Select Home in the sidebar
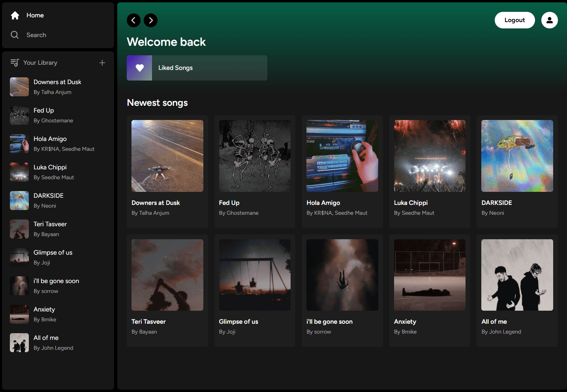Image resolution: width=567 pixels, height=392 pixels. pyautogui.click(x=35, y=15)
